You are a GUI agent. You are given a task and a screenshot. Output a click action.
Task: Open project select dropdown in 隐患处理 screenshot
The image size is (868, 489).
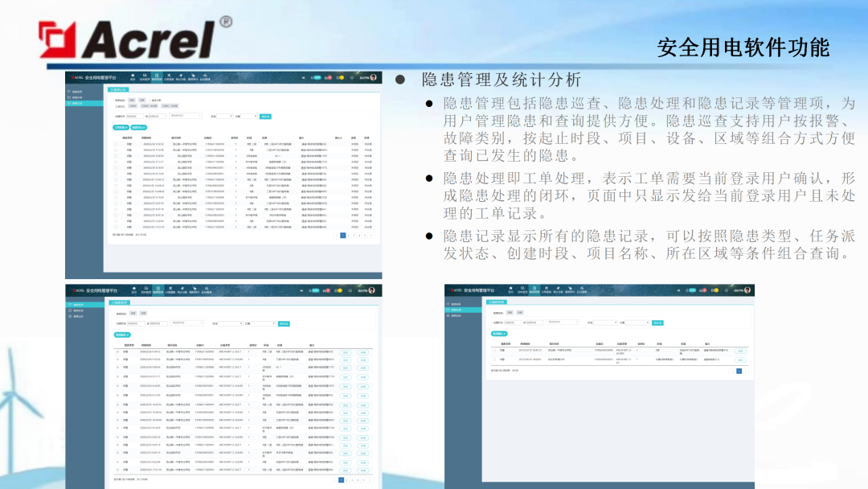[563, 322]
